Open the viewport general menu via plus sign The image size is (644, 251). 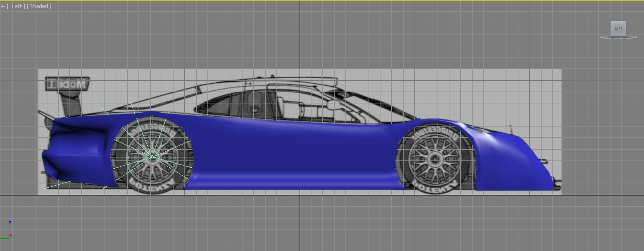(3, 6)
